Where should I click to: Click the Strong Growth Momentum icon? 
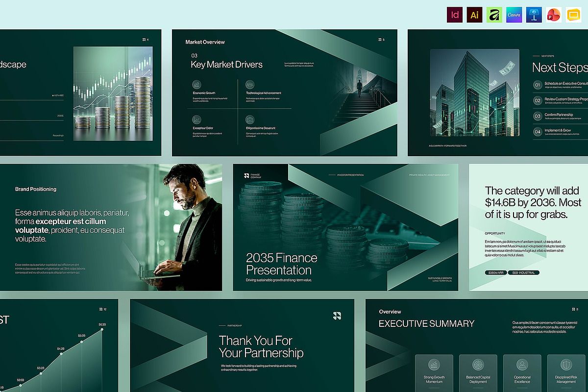tap(434, 365)
